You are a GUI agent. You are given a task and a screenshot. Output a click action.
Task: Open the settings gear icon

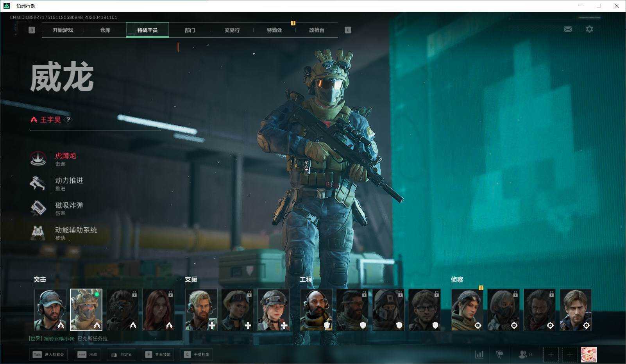tap(589, 29)
